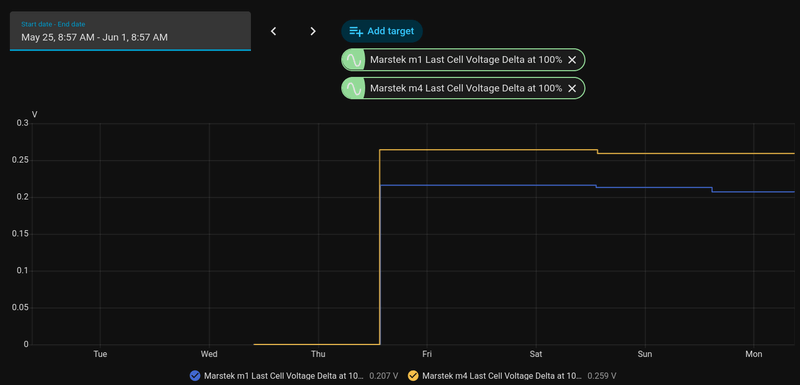This screenshot has width=800, height=385.
Task: Click the 0.207 V legend value
Action: click(384, 376)
